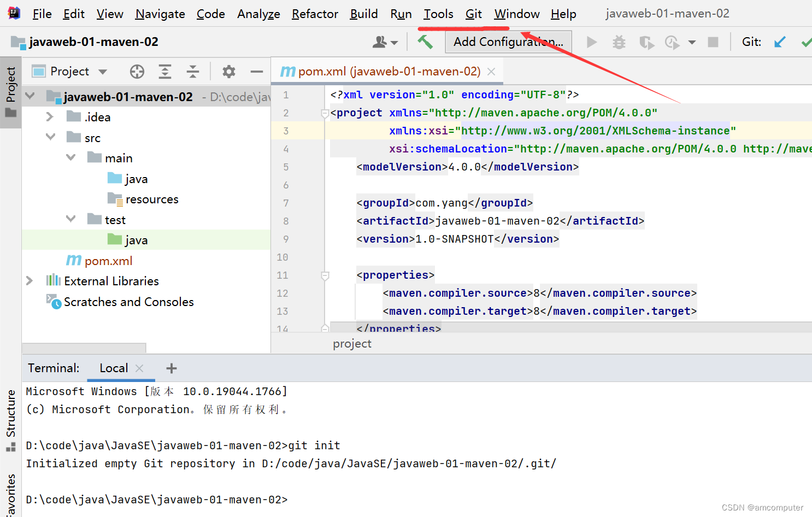Open the Run menu
The width and height of the screenshot is (812, 517).
click(401, 14)
